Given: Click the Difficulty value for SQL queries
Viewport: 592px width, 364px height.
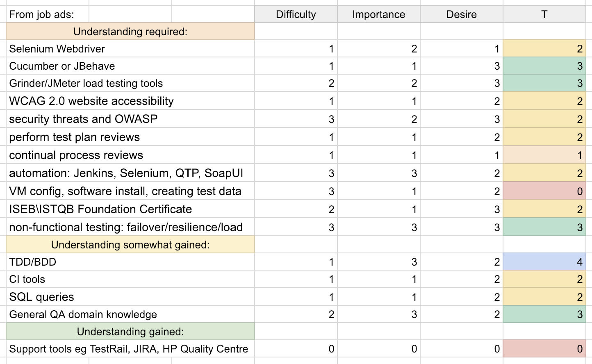Looking at the screenshot, I should pyautogui.click(x=296, y=297).
